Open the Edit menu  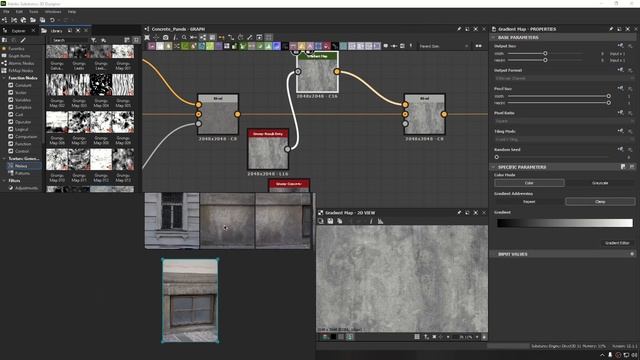19,12
